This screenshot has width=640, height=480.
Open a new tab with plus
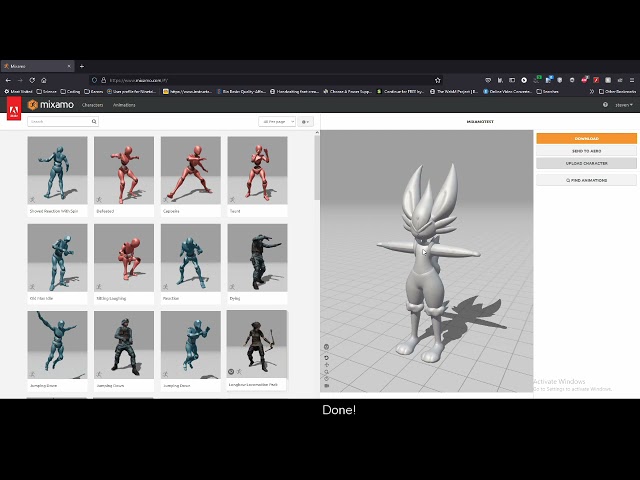click(82, 66)
